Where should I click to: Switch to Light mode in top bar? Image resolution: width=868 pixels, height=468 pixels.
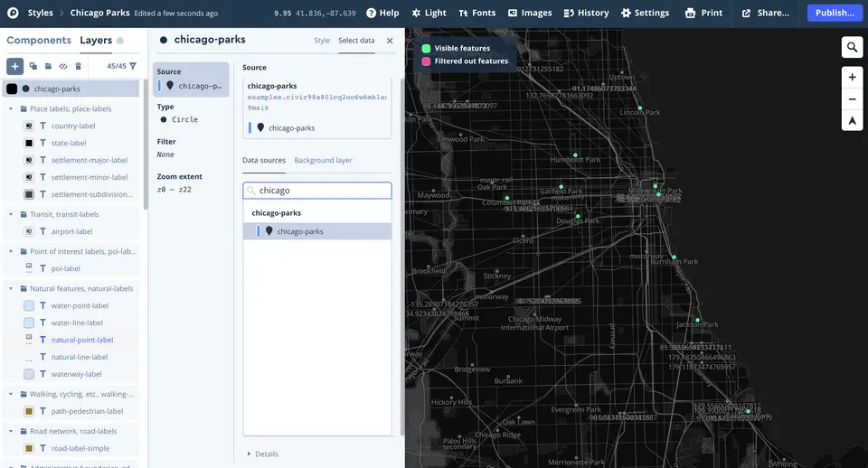429,14
